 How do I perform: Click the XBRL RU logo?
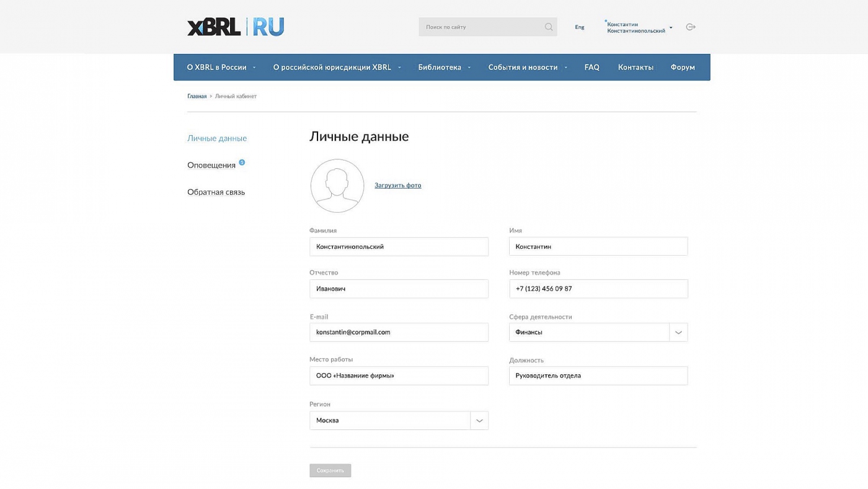(x=236, y=27)
